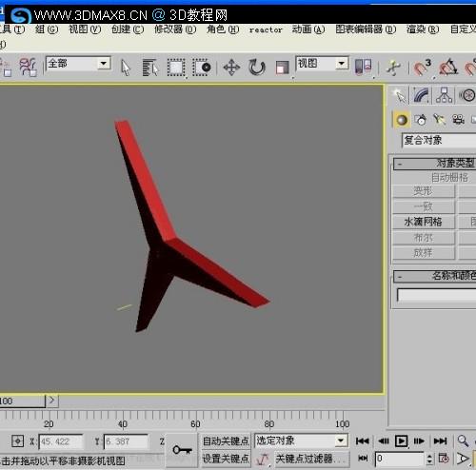Open the 渲染(R) menu
476x470 pixels.
click(x=423, y=29)
